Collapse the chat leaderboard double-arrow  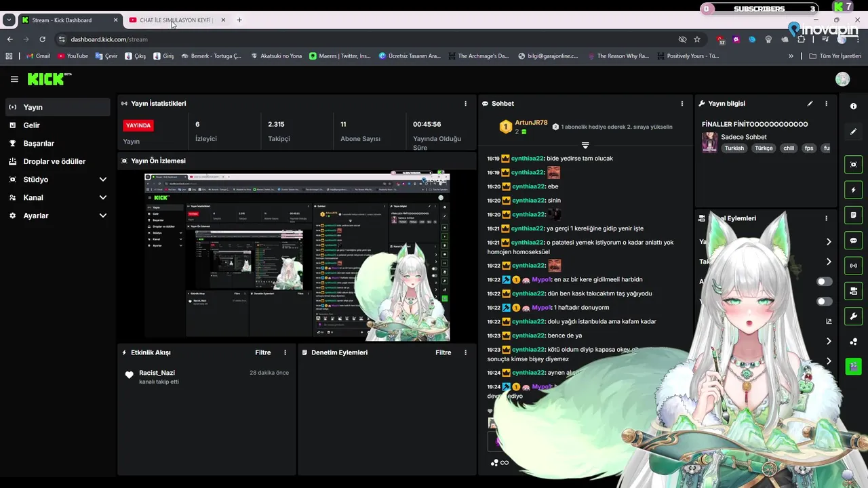pos(585,145)
